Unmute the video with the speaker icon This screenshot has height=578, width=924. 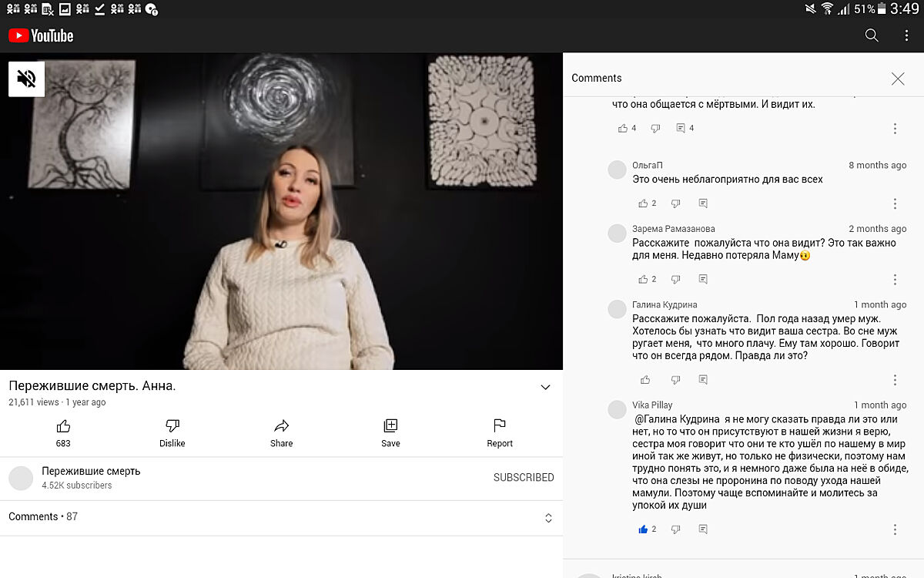26,79
